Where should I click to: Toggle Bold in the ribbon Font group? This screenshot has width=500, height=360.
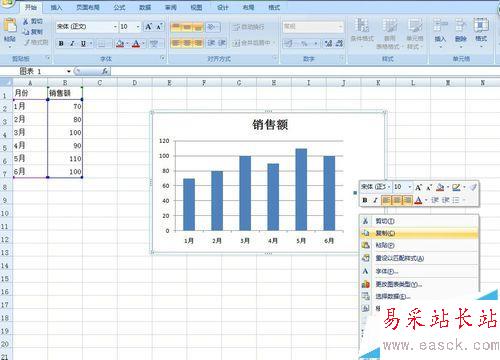(x=61, y=44)
